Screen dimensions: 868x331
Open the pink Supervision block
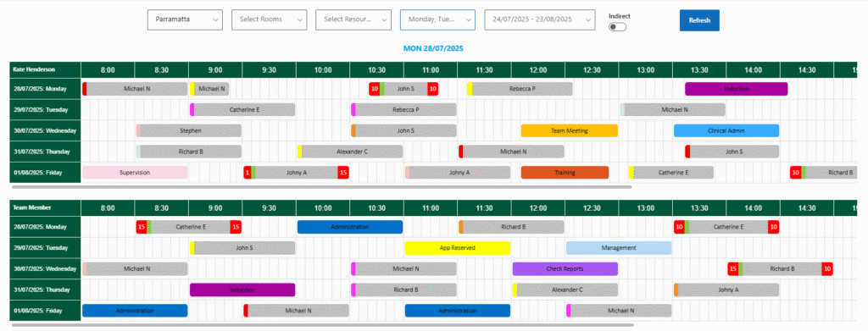click(x=135, y=173)
